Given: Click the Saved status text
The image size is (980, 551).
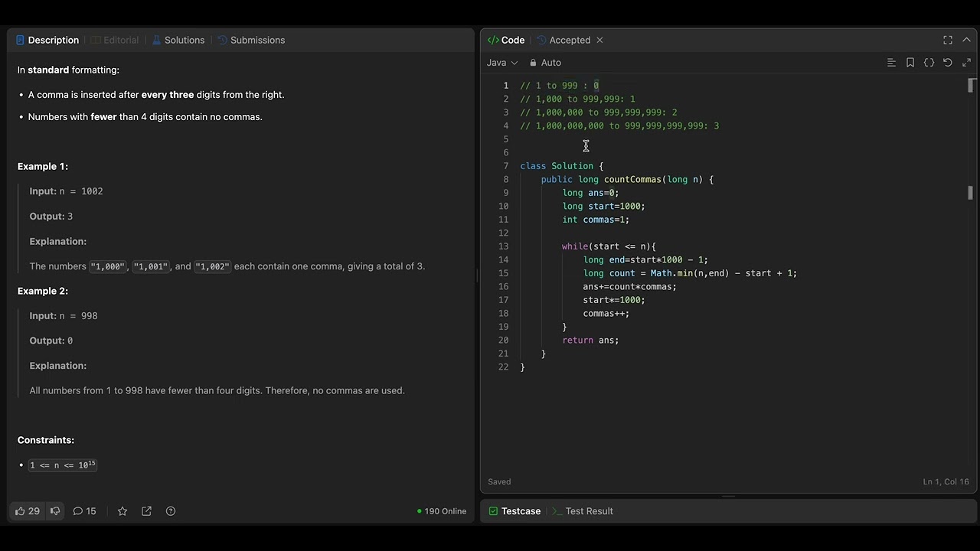Looking at the screenshot, I should tap(499, 482).
